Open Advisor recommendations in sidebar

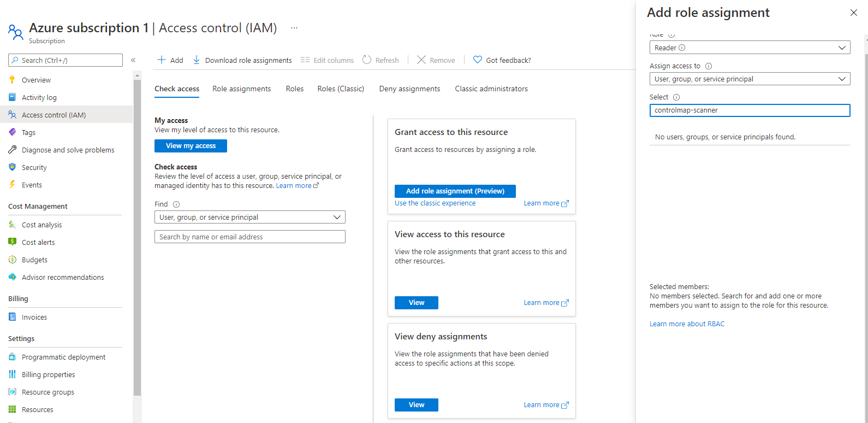coord(63,277)
